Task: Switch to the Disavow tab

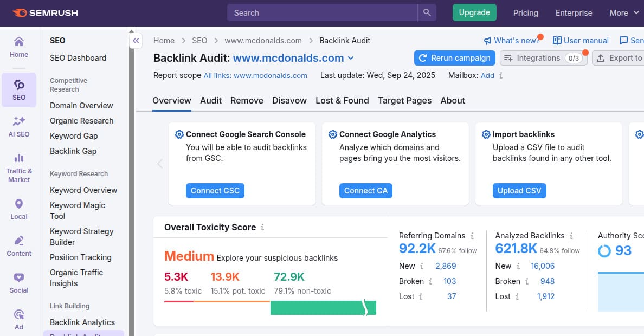Action: click(x=289, y=100)
